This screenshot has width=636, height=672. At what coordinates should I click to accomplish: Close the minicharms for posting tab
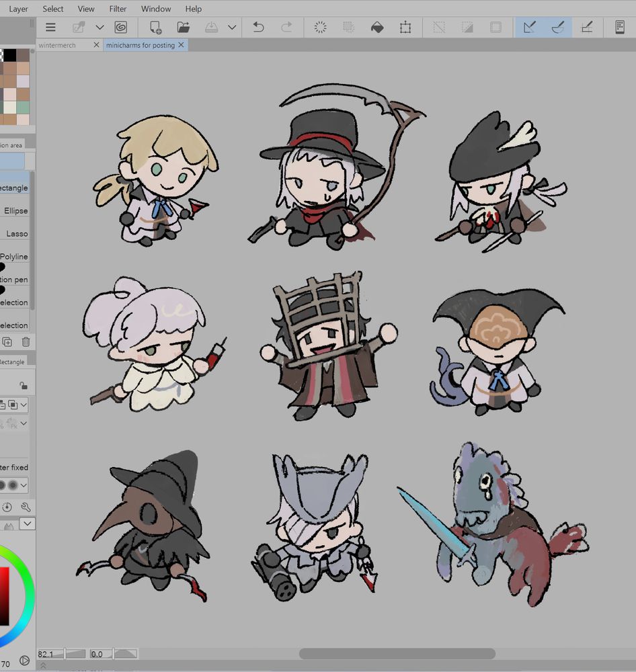pos(181,44)
